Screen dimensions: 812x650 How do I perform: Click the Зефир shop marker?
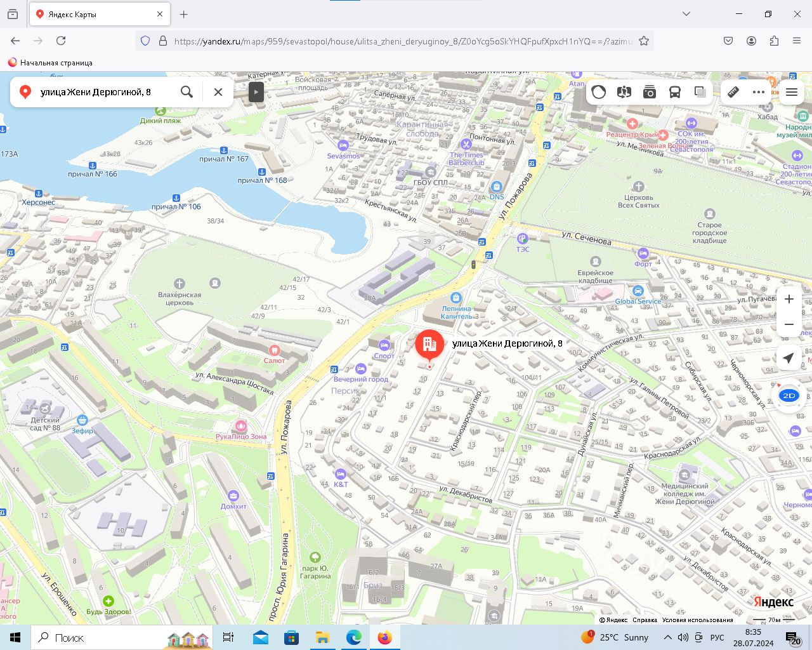(x=82, y=420)
